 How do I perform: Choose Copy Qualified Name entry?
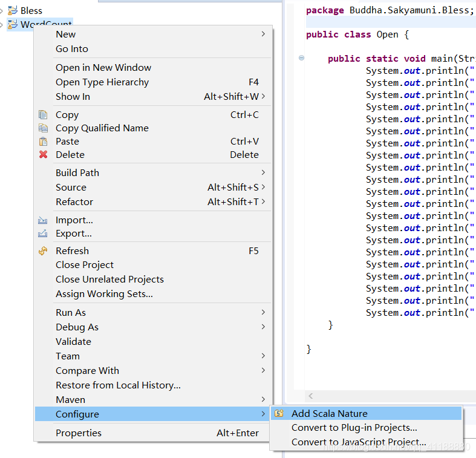(x=153, y=128)
